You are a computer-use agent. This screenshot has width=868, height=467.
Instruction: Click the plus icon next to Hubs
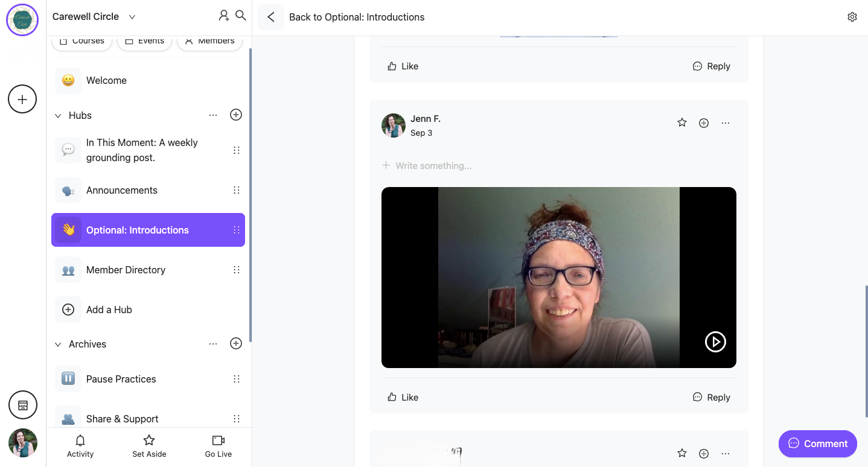236,115
